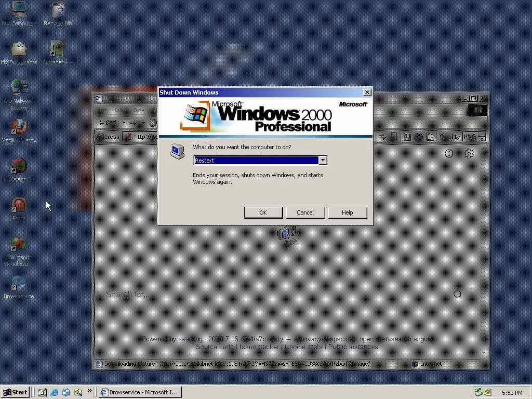Image resolution: width=532 pixels, height=399 pixels.
Task: Click 'Source code' link in Browservice
Action: click(215, 347)
